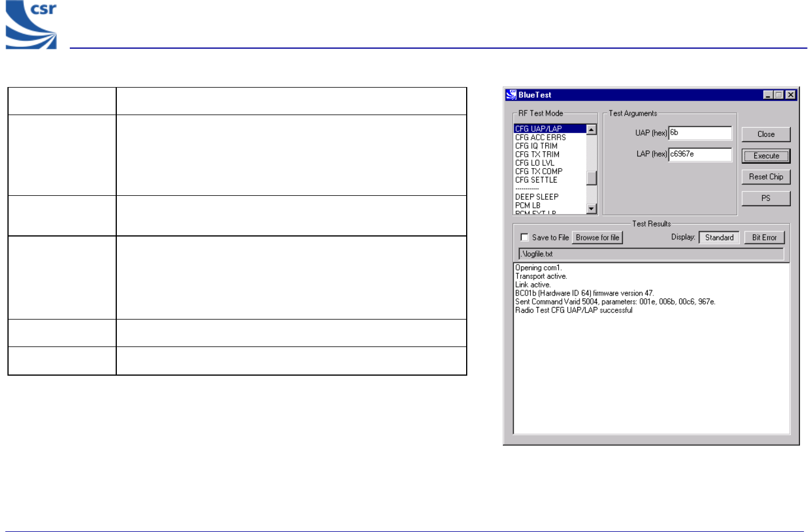Image resolution: width=808 pixels, height=532 pixels.
Task: Click the LAP (hex) input field
Action: pos(700,155)
